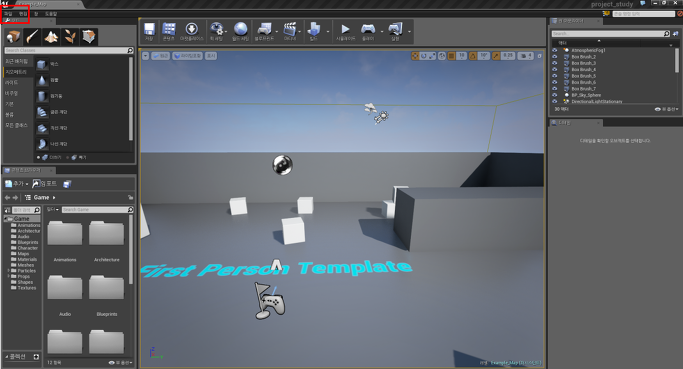Click Save All icon in Content Browser
Screen dimensions: 683x369
coord(67,184)
